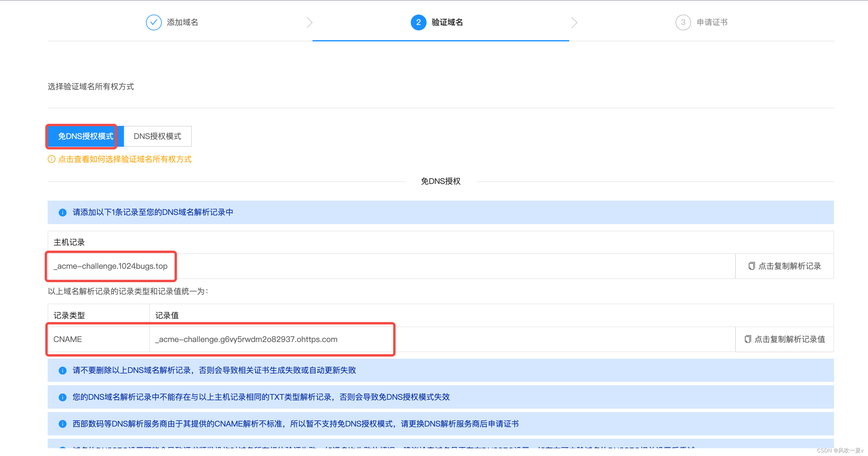Image resolution: width=868 pixels, height=456 pixels.
Task: Click the 主机记录 column header
Action: [x=69, y=242]
